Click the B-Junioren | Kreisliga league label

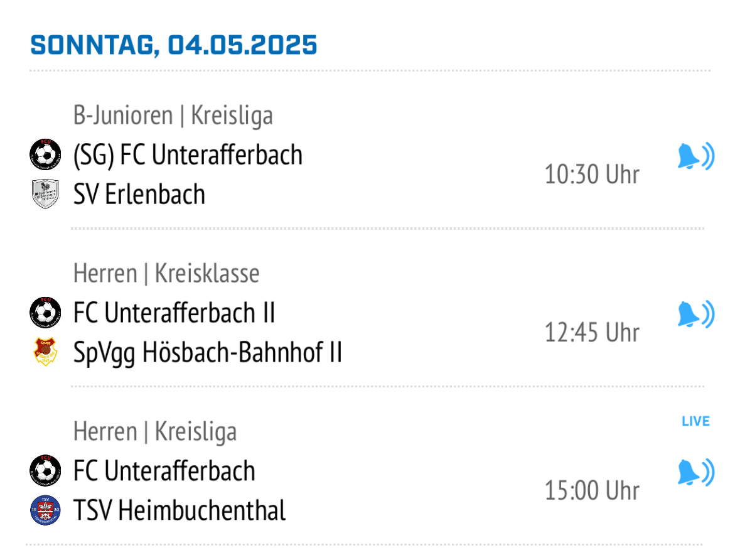[173, 116]
